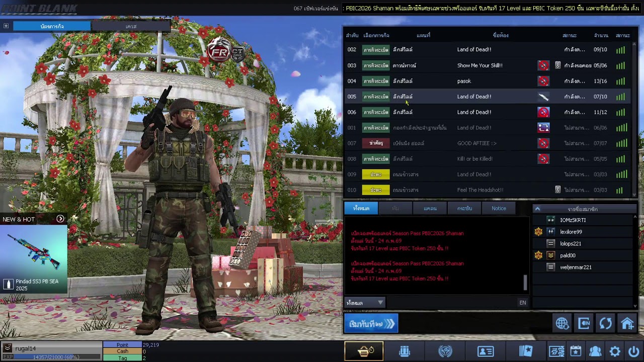Click the weapon restriction icon in room 003
The height and width of the screenshot is (362, 644).
(543, 65)
